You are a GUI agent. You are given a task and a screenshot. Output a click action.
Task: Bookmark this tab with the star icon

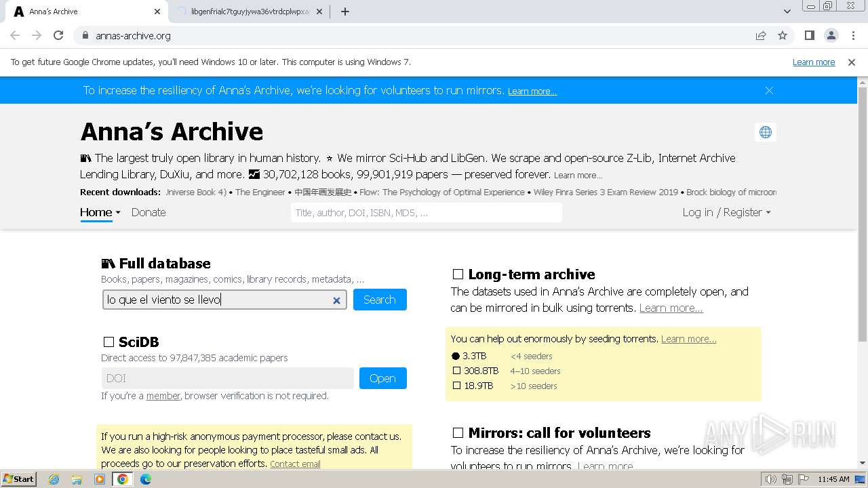pos(783,35)
